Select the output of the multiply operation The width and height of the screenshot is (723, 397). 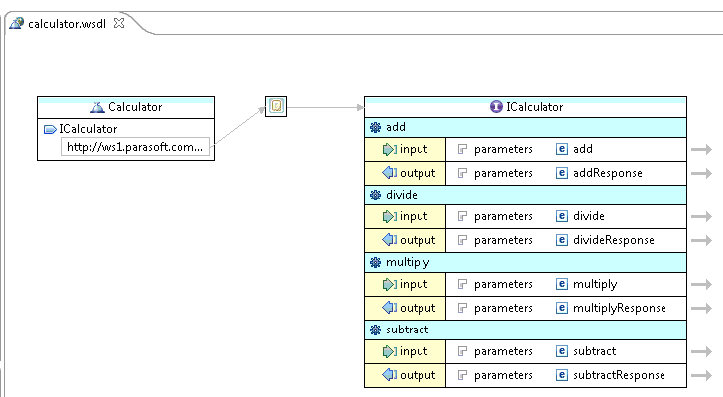[405, 308]
